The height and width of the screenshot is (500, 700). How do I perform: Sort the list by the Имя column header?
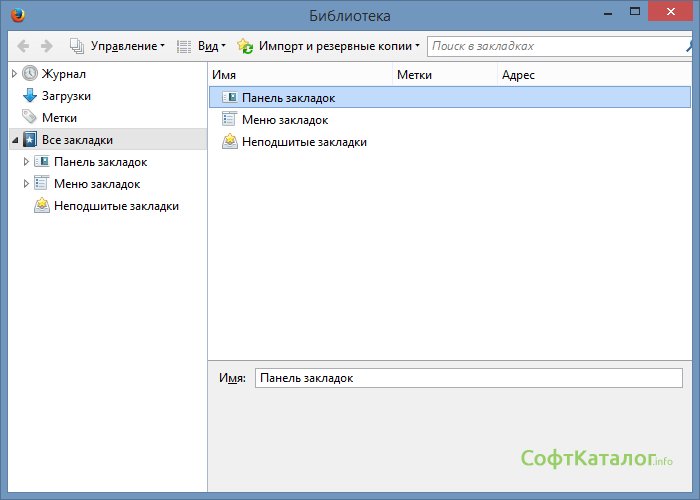300,75
